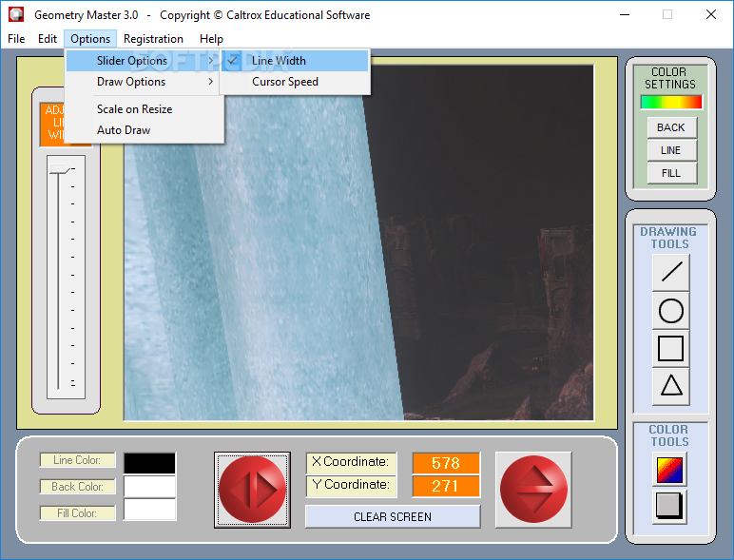Select the circle drawing tool

click(x=671, y=311)
